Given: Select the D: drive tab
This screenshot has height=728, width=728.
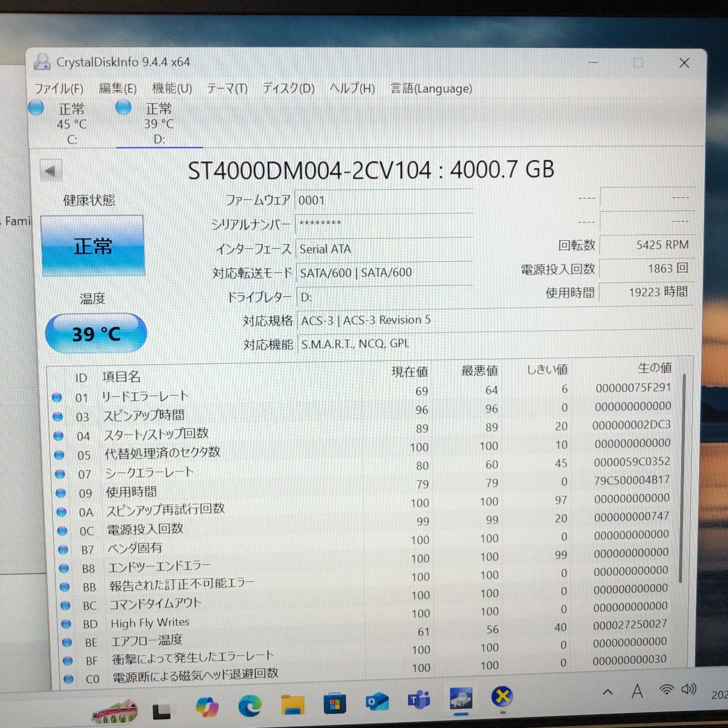Looking at the screenshot, I should 158,123.
